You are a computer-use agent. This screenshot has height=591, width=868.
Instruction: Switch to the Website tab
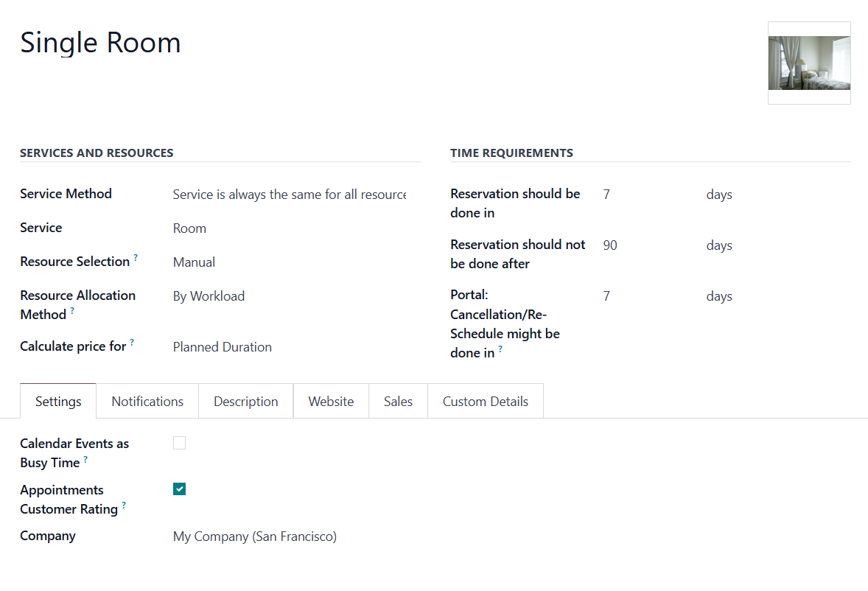pos(331,401)
